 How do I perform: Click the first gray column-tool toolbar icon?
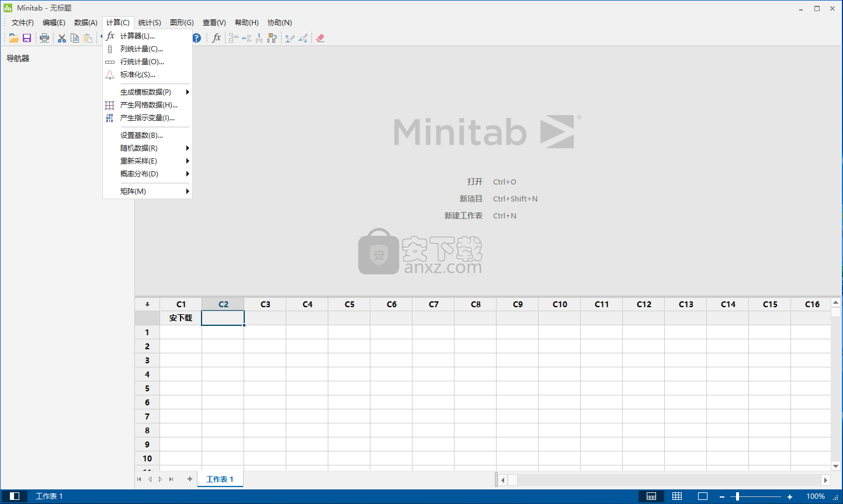point(234,38)
